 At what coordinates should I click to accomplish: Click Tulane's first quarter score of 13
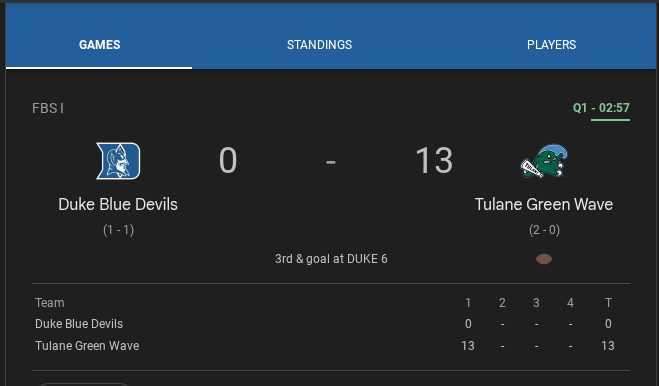(468, 346)
